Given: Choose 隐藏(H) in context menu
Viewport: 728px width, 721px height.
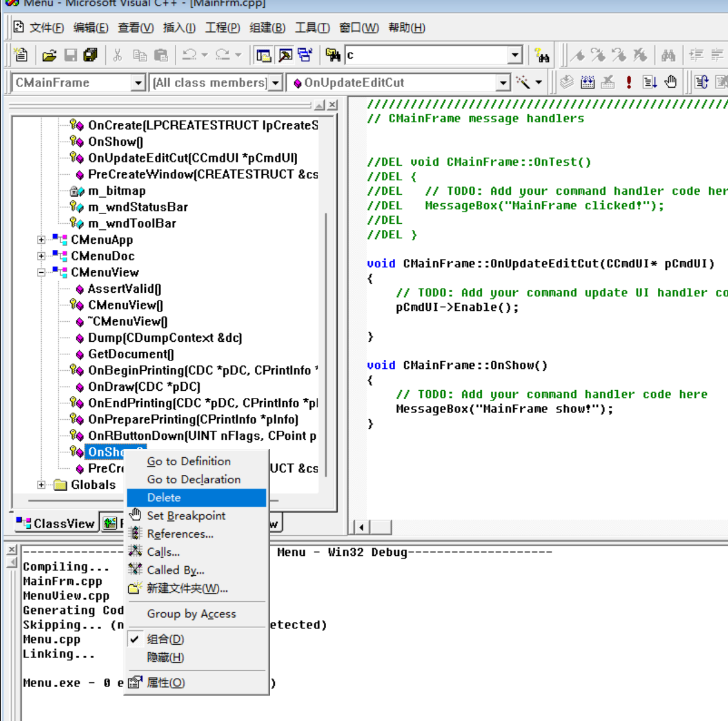Looking at the screenshot, I should click(197, 657).
